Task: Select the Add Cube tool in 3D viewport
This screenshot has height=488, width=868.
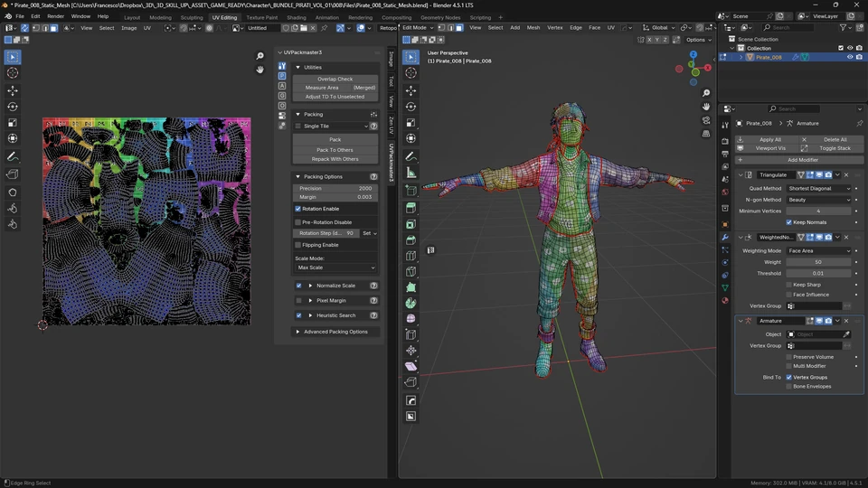Action: tap(410, 191)
